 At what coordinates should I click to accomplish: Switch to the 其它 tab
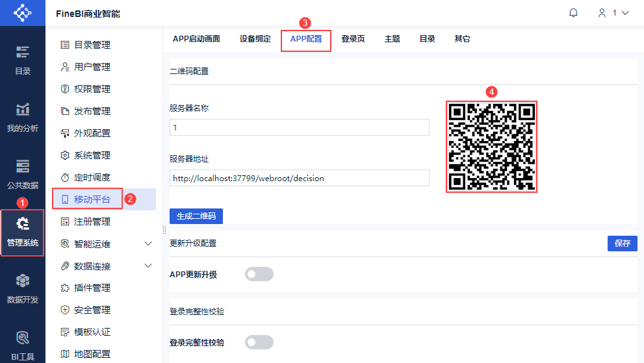(x=462, y=39)
